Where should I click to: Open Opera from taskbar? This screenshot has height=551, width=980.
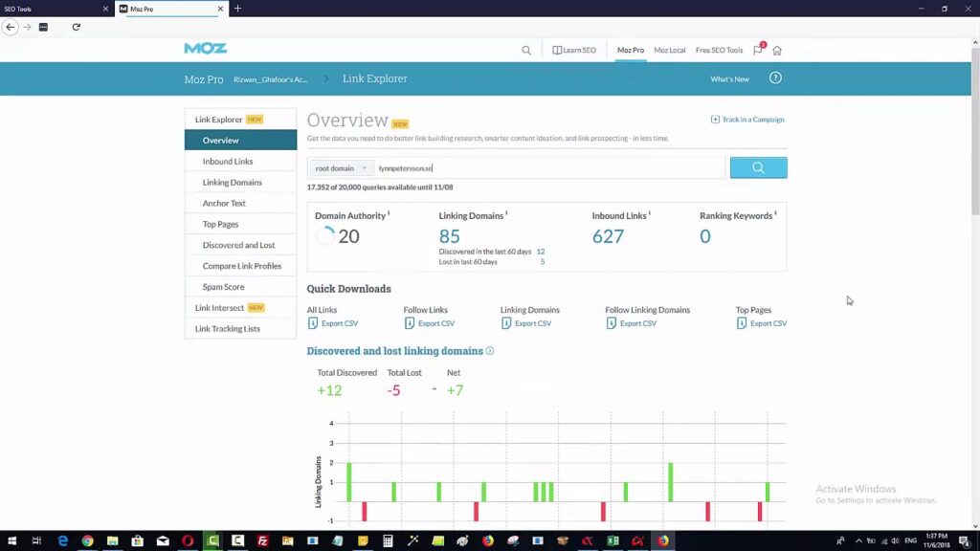pyautogui.click(x=188, y=541)
